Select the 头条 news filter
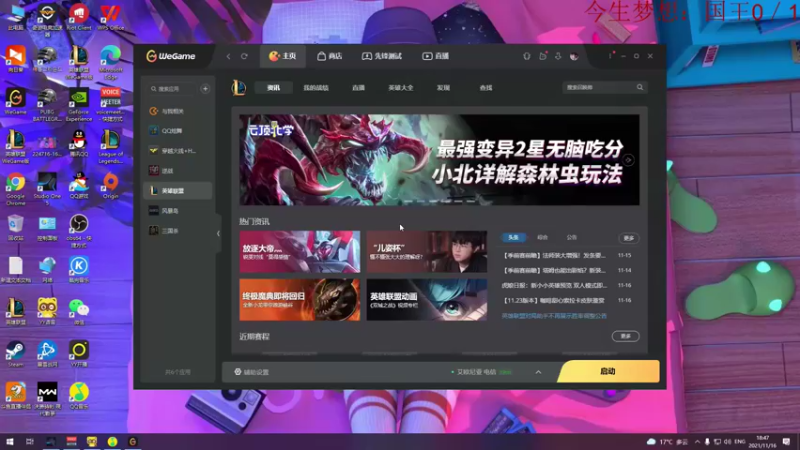The width and height of the screenshot is (800, 450). (x=513, y=237)
